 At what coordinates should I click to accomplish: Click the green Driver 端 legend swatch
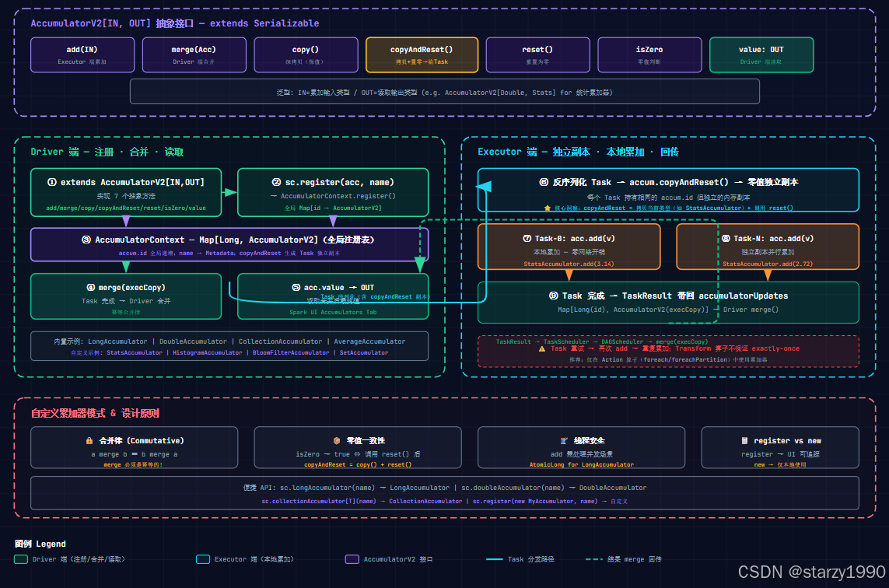21,559
